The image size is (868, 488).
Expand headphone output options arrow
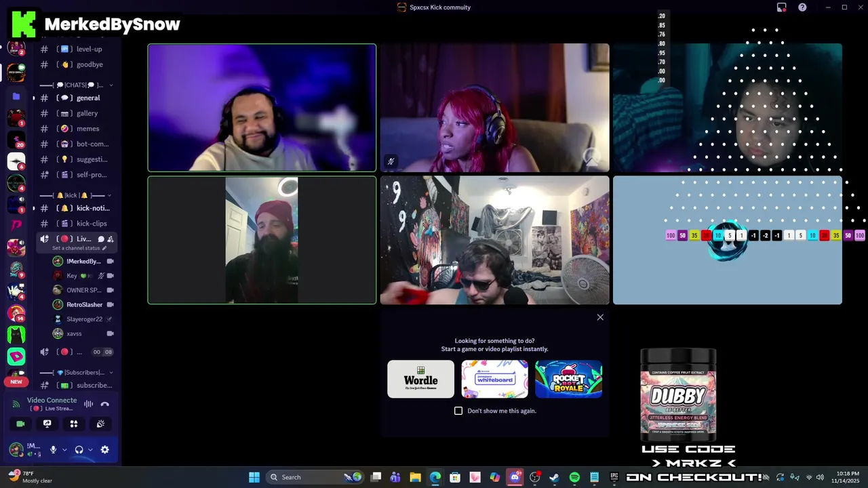pyautogui.click(x=90, y=449)
